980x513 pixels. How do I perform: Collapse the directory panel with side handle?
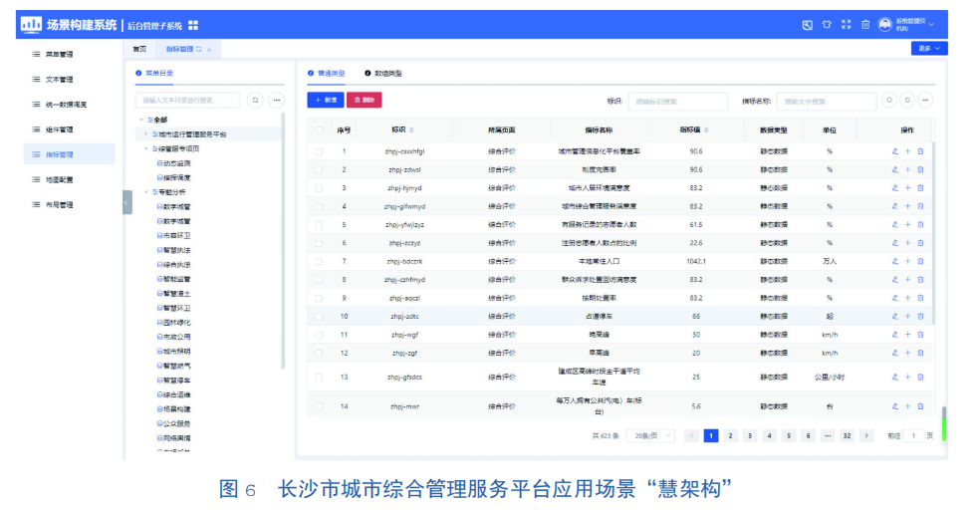[x=127, y=202]
